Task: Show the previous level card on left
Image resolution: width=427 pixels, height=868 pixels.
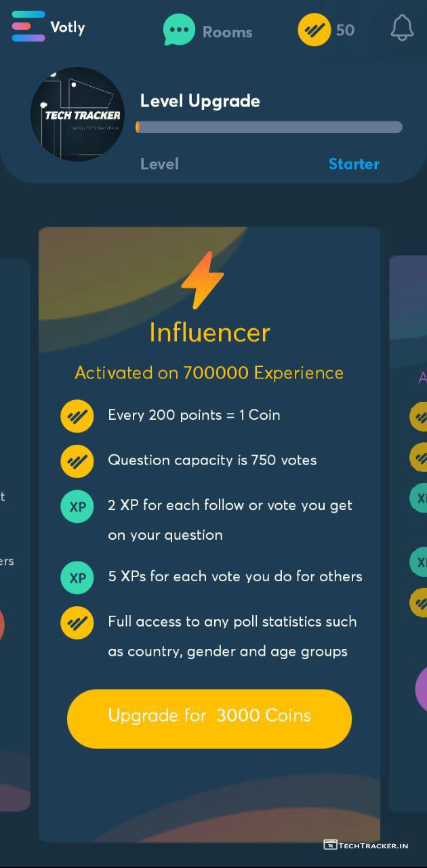Action: (x=14, y=529)
